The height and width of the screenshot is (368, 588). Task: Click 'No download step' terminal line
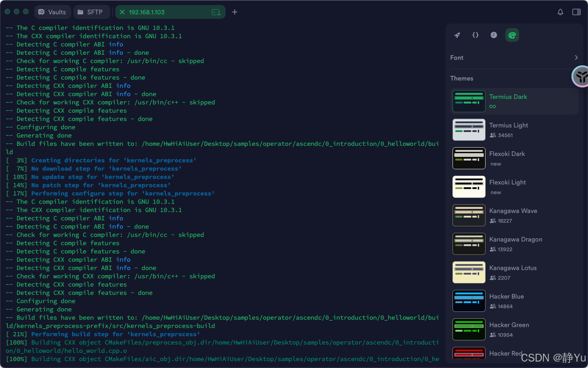click(94, 168)
